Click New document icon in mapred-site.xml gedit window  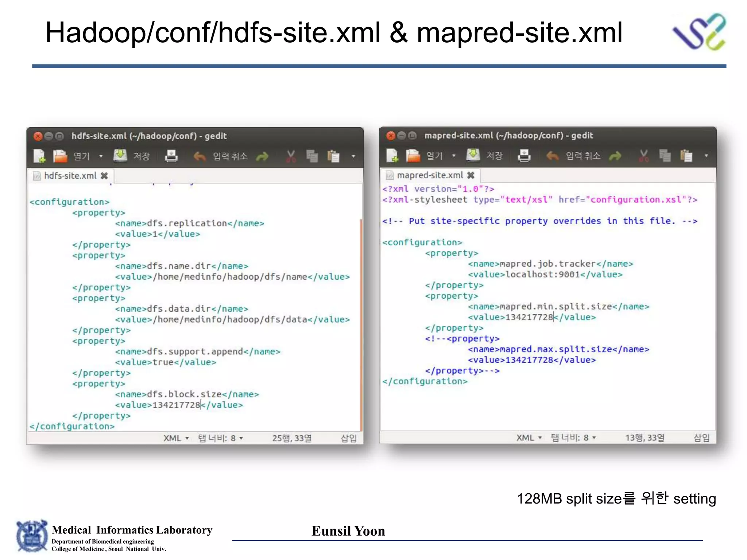(392, 156)
